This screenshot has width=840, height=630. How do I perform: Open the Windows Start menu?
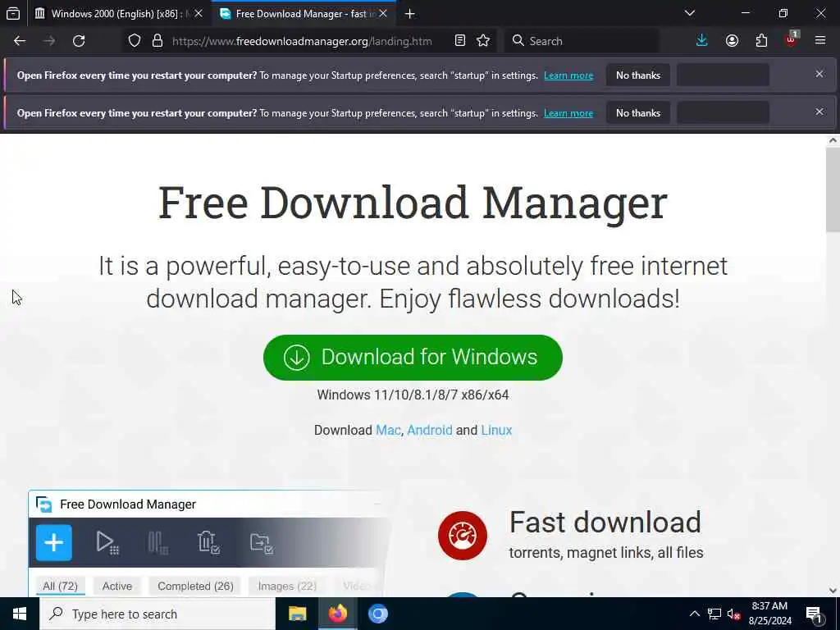pos(20,614)
